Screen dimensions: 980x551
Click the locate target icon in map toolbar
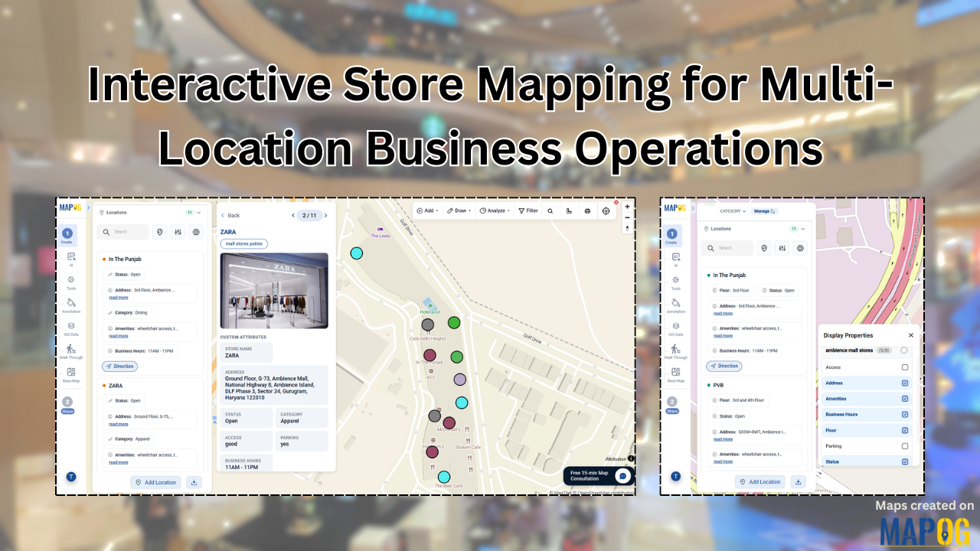[606, 210]
